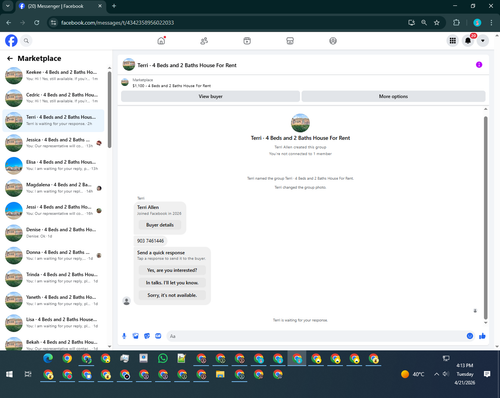The height and width of the screenshot is (398, 500).
Task: Open Denise conversation in list
Action: pos(53,233)
